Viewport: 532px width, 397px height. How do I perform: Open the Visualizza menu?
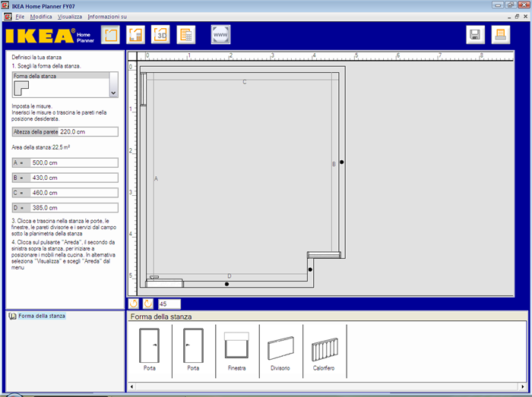coord(70,17)
